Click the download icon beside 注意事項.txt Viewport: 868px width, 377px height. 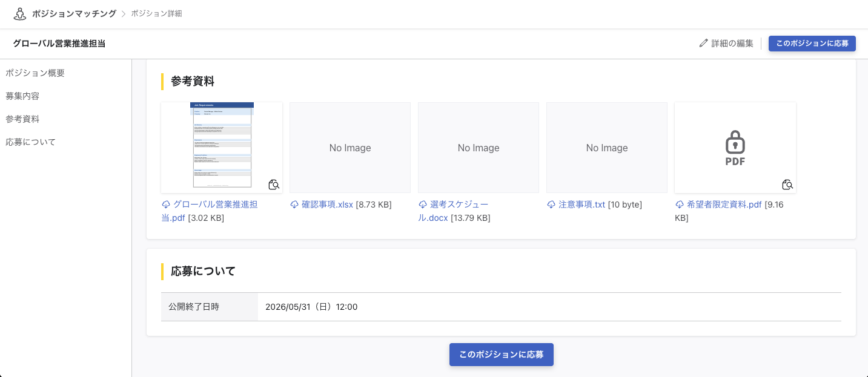click(x=551, y=205)
